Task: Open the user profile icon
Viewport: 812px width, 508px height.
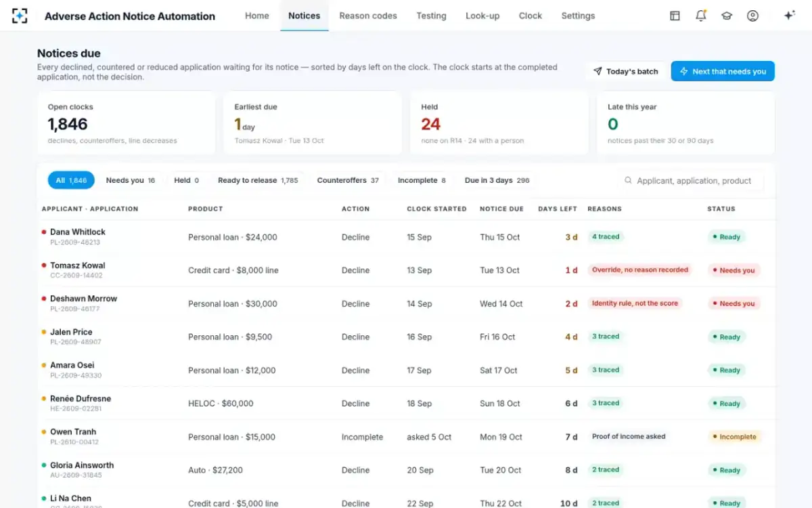Action: (752, 16)
